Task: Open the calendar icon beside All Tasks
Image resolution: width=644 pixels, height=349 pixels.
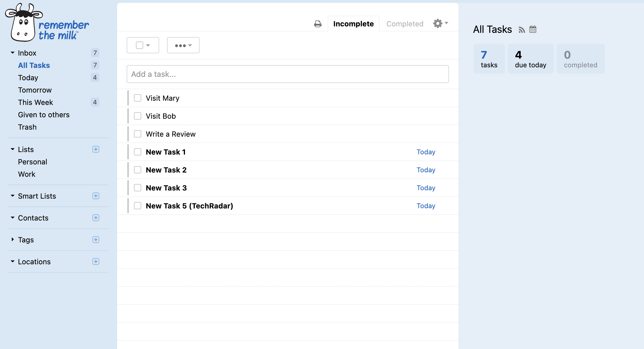Action: (533, 29)
